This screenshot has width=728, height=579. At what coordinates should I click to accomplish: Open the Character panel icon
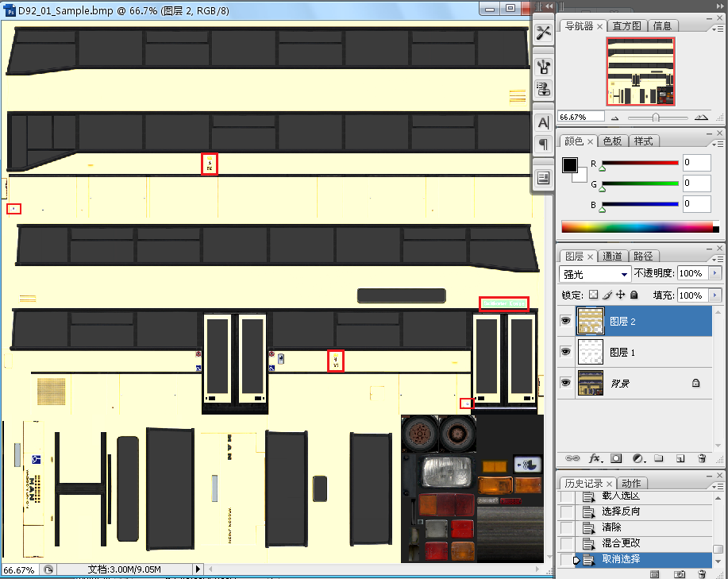[543, 122]
